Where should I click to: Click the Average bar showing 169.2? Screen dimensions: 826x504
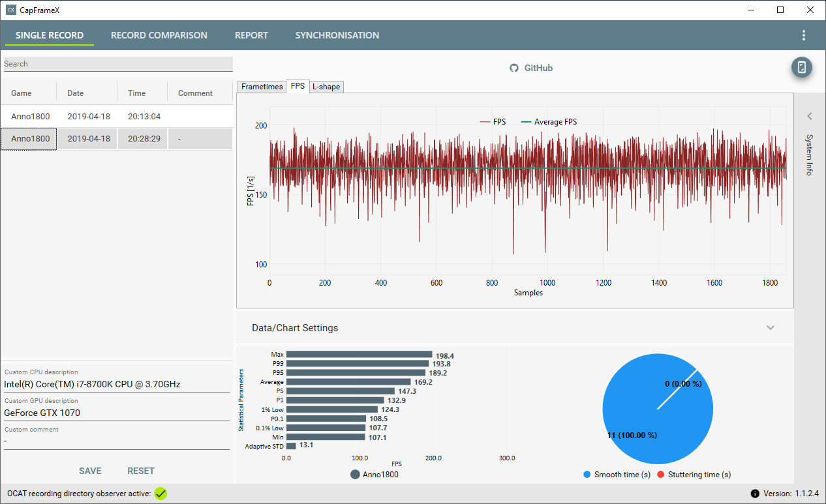(348, 382)
